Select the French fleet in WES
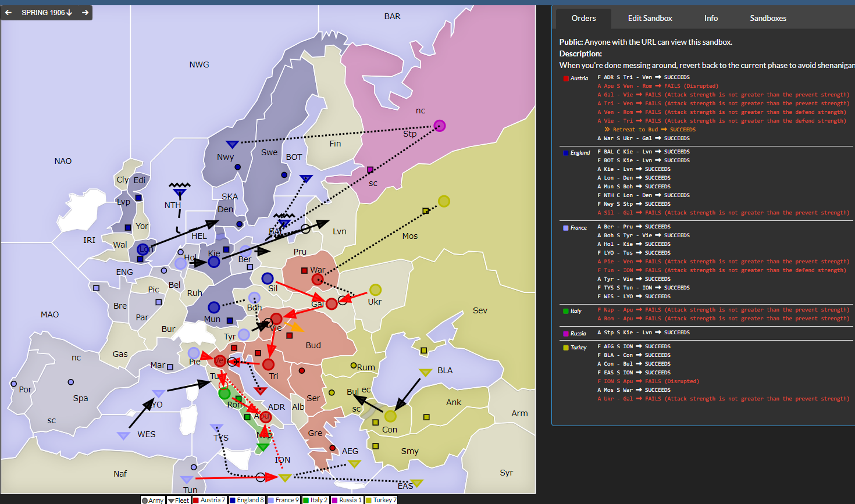 coord(123,435)
